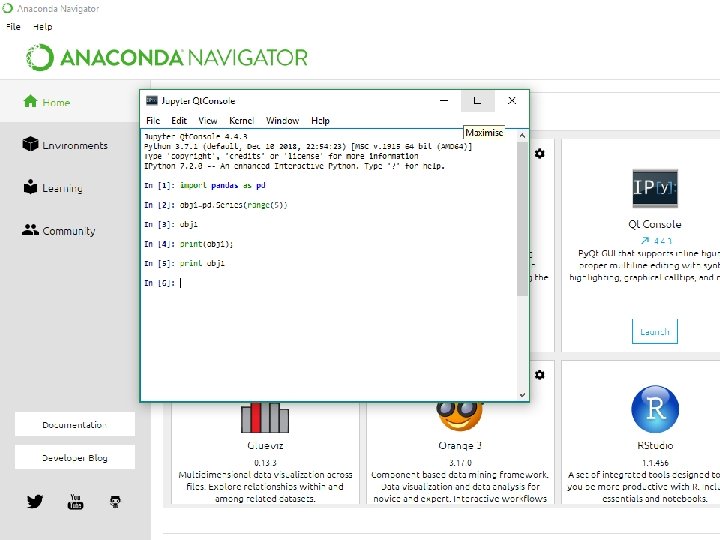Click the QtConsole vertical scrollbar thumb
The width and height of the screenshot is (720, 540).
(x=522, y=219)
